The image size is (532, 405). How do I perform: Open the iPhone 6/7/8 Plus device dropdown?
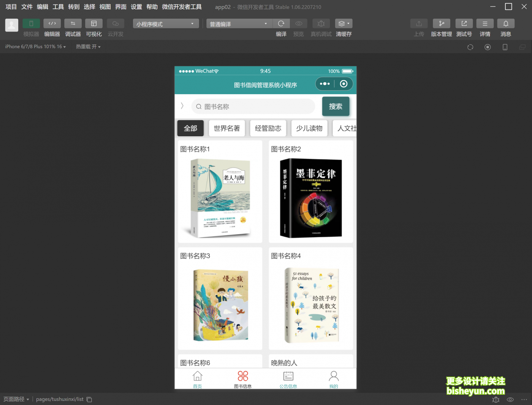(x=35, y=47)
